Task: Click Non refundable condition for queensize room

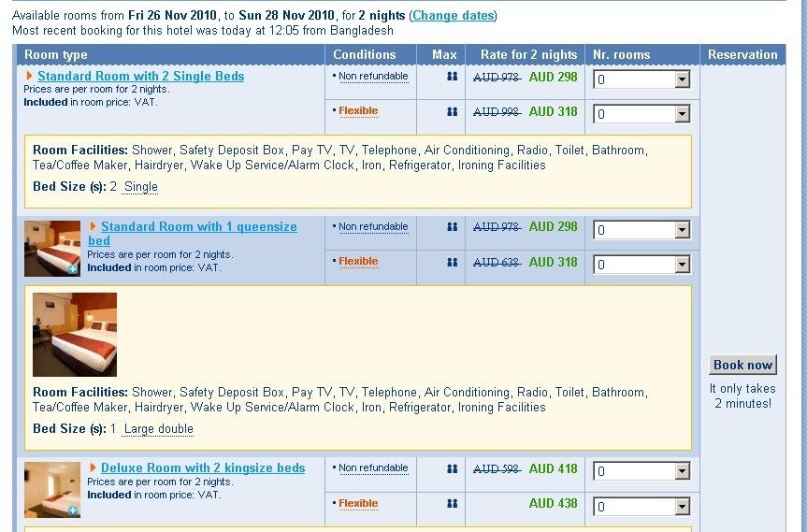Action: (373, 227)
